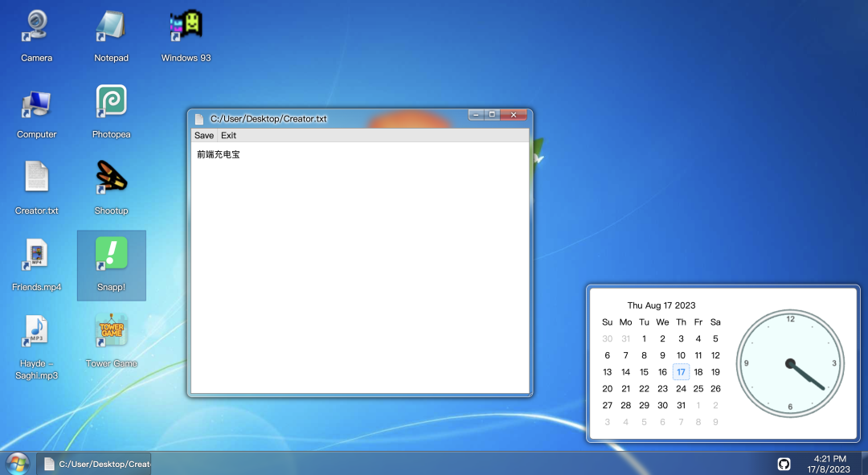This screenshot has height=475, width=868.
Task: Select August 31 in the calendar
Action: [681, 405]
